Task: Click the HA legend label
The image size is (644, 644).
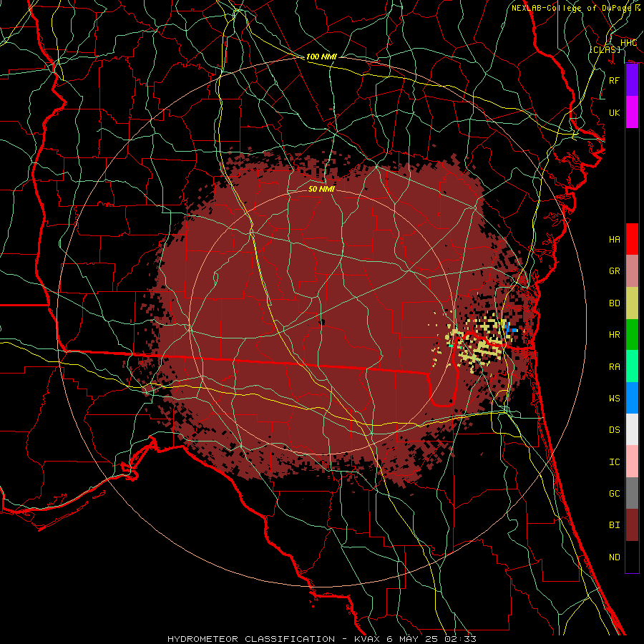Action: pos(614,239)
